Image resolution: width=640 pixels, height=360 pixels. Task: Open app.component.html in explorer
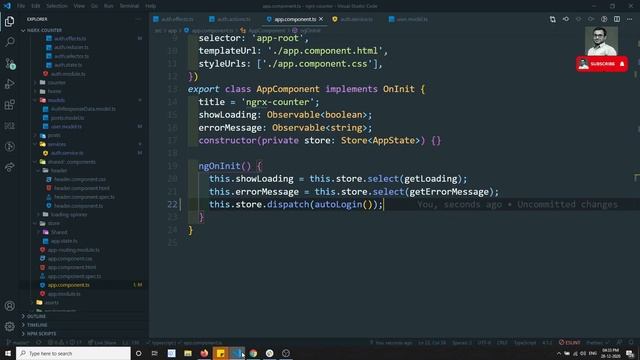pyautogui.click(x=72, y=267)
